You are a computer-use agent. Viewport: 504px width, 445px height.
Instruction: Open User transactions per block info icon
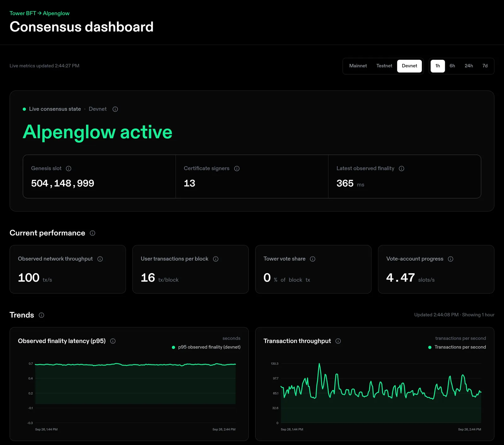point(216,259)
